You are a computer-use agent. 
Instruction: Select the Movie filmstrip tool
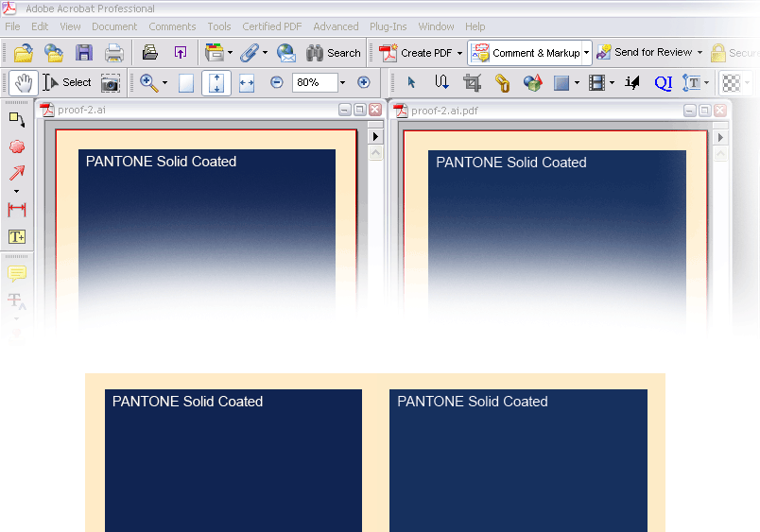click(x=596, y=83)
